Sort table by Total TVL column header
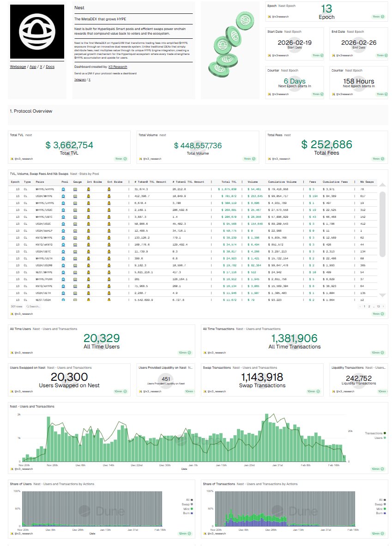Viewport: 392px width, 546px height. point(229,182)
